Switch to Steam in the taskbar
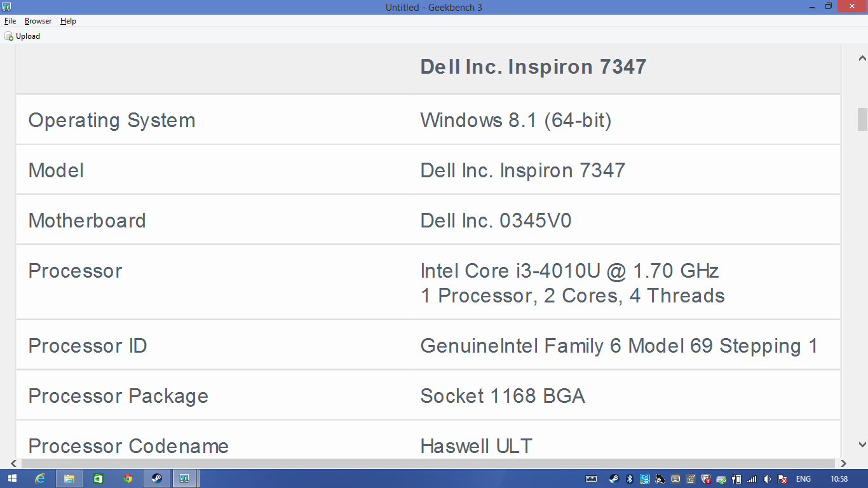The width and height of the screenshot is (868, 488). tap(156, 478)
